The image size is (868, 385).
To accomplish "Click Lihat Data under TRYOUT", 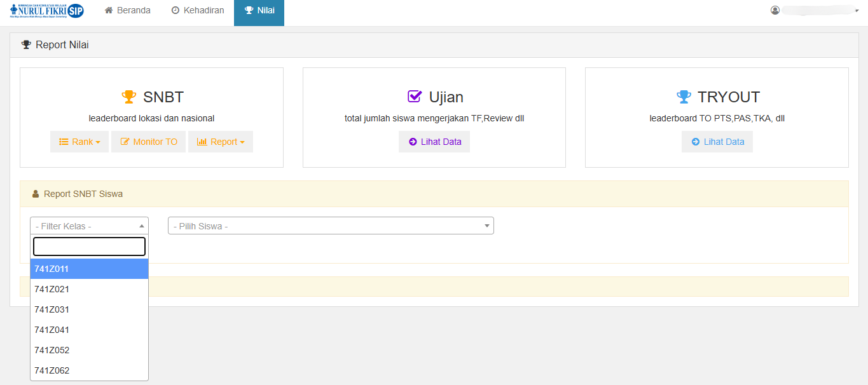I will [717, 142].
